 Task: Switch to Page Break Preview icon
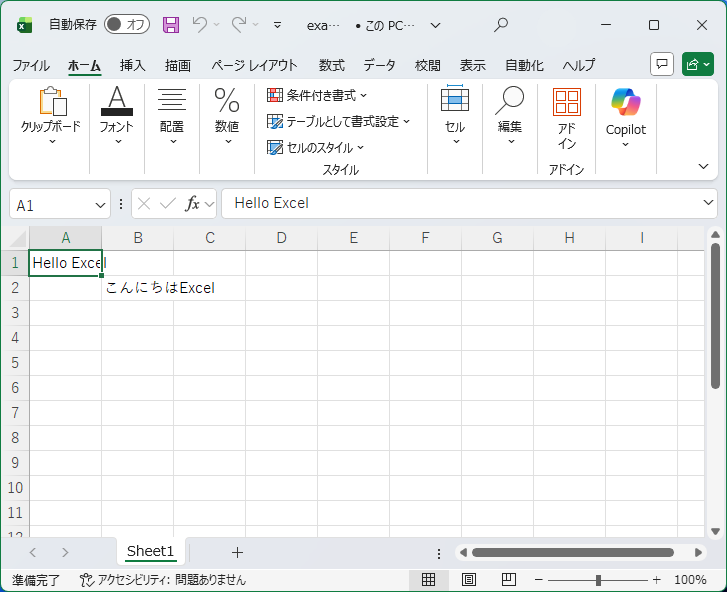click(509, 579)
